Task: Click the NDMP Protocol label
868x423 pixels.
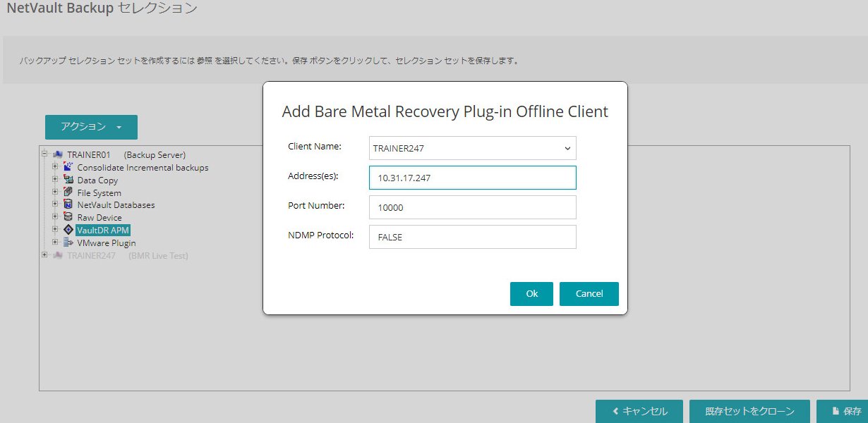Action: pos(320,234)
